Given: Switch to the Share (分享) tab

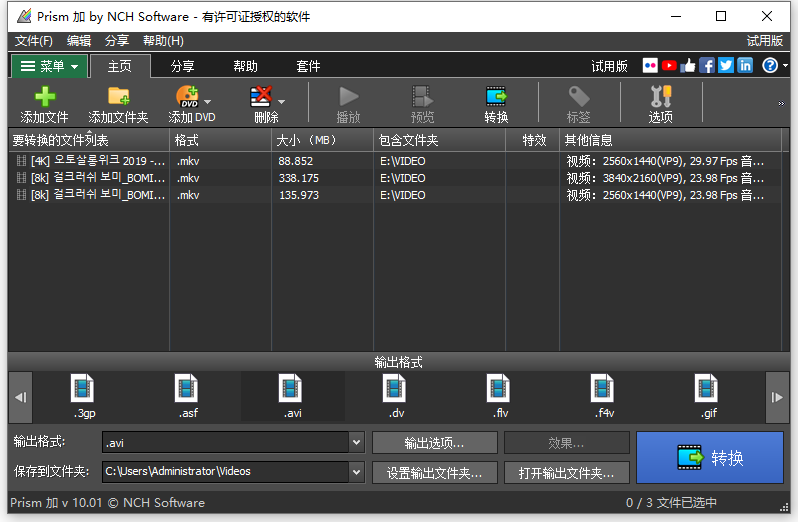Looking at the screenshot, I should click(x=183, y=66).
